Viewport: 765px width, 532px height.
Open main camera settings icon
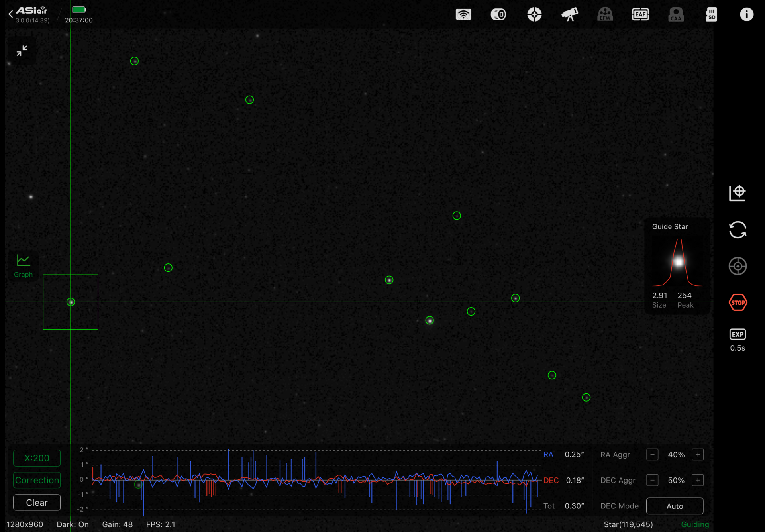(498, 14)
